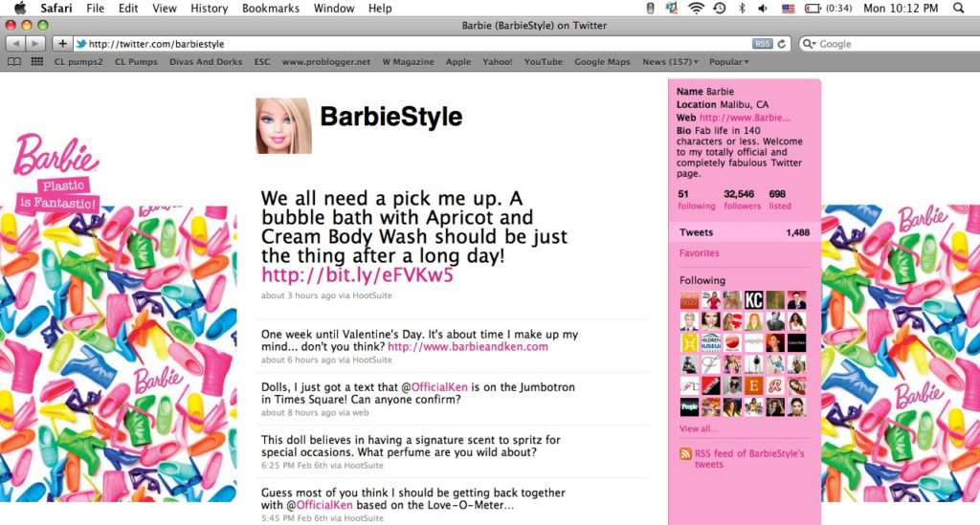Image resolution: width=980 pixels, height=525 pixels.
Task: Open the Bookmarks menu
Action: click(271, 8)
